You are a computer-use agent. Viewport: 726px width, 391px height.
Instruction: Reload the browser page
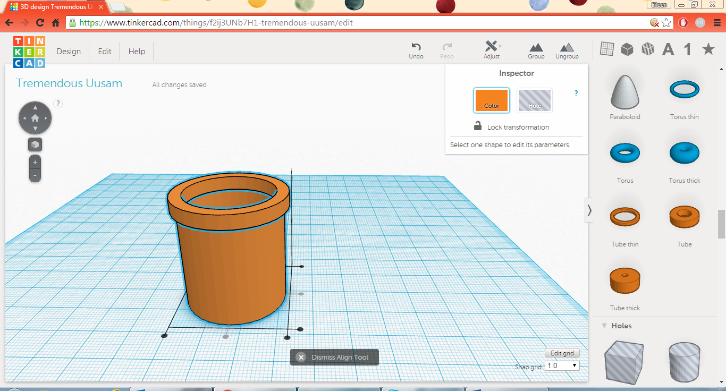click(40, 23)
